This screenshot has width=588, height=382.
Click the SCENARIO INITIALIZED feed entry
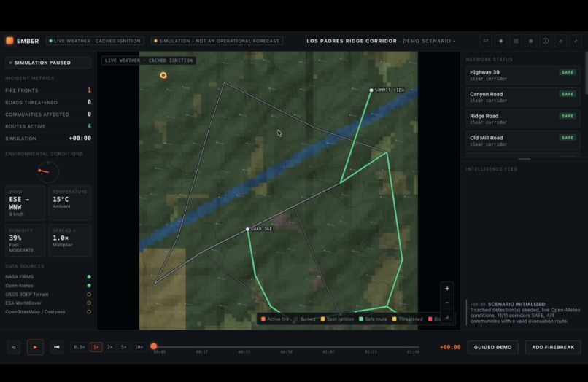pos(525,313)
